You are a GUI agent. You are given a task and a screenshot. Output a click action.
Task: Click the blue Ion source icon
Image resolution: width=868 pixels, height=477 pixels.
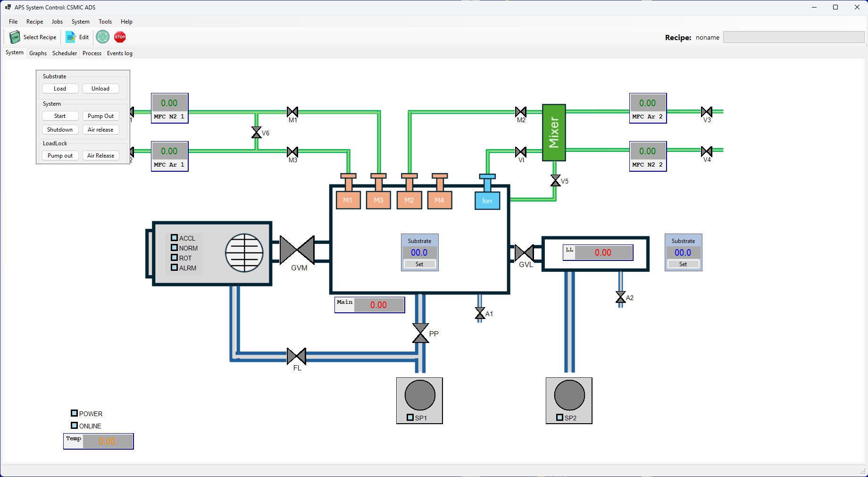(487, 201)
